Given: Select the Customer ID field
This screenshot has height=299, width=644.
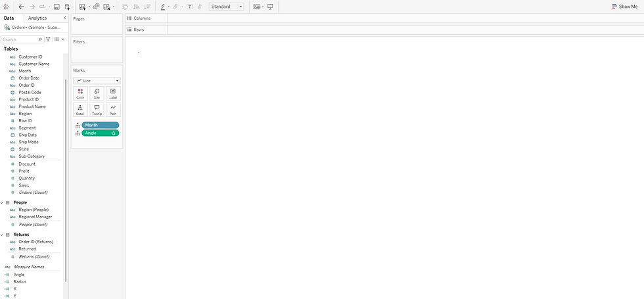Looking at the screenshot, I should pyautogui.click(x=30, y=57).
